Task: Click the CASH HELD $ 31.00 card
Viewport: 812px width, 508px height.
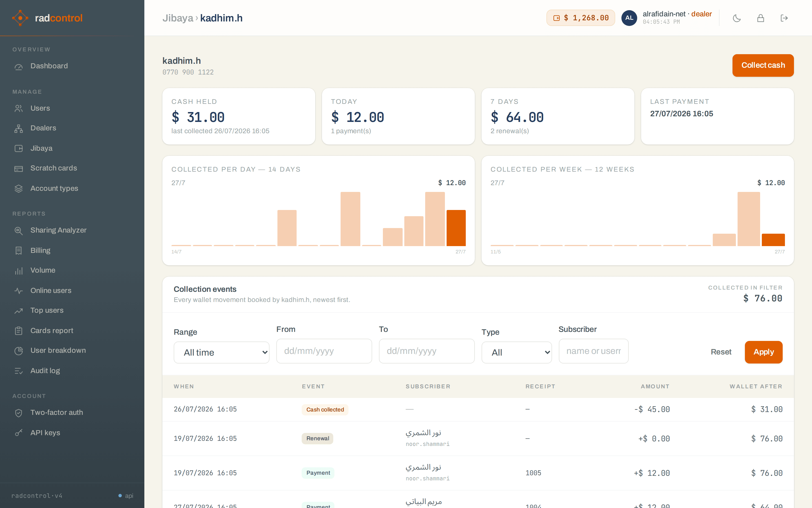Action: coord(239,116)
